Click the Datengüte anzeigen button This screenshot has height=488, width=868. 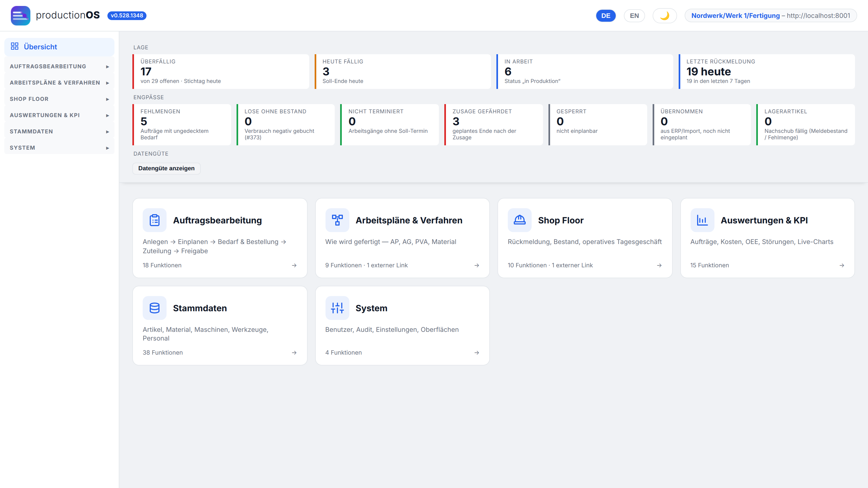167,168
